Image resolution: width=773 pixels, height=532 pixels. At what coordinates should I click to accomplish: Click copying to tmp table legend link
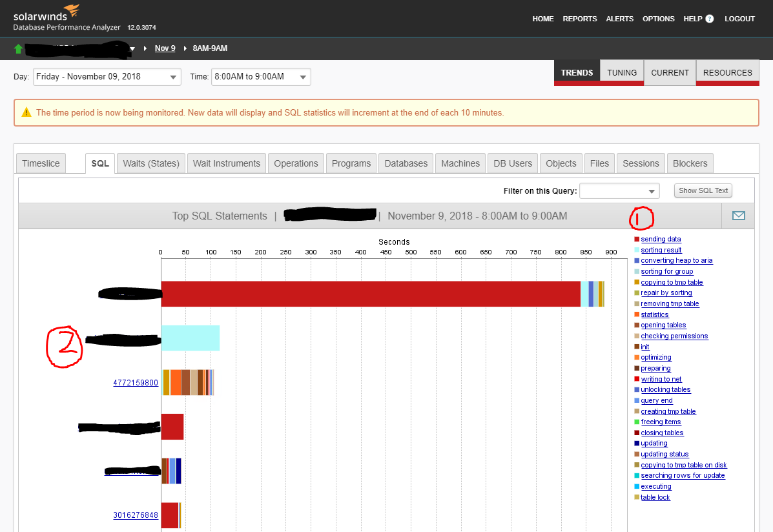click(x=672, y=282)
